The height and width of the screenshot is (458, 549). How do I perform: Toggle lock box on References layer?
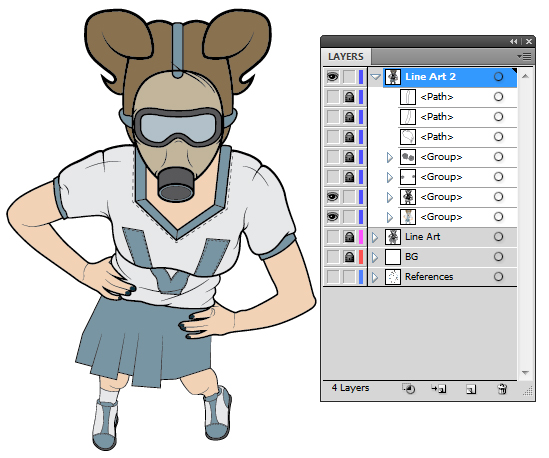click(349, 277)
